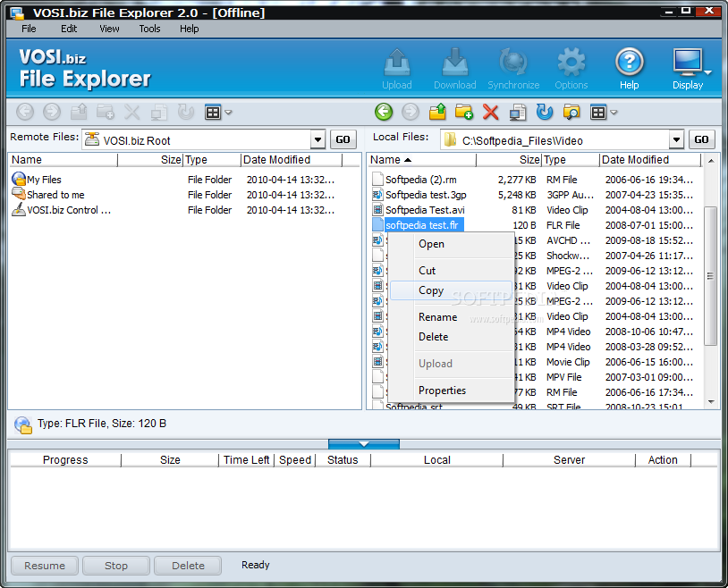Choose Open in the context menu
The image size is (728, 588).
[x=451, y=244]
